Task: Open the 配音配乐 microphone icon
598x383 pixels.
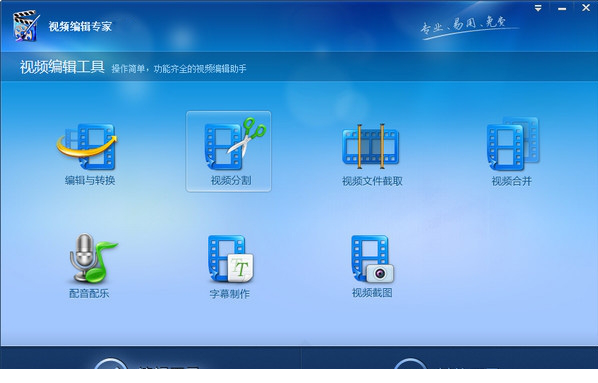Action: 93,258
